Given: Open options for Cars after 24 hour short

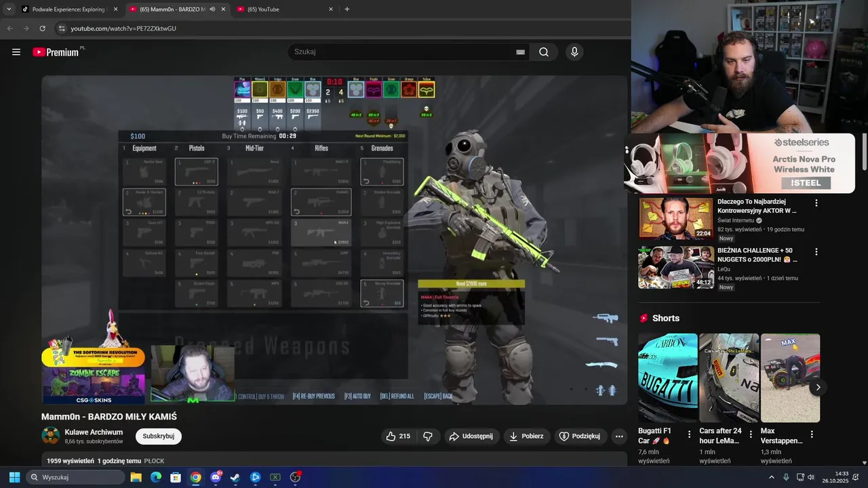Looking at the screenshot, I should click(x=751, y=434).
